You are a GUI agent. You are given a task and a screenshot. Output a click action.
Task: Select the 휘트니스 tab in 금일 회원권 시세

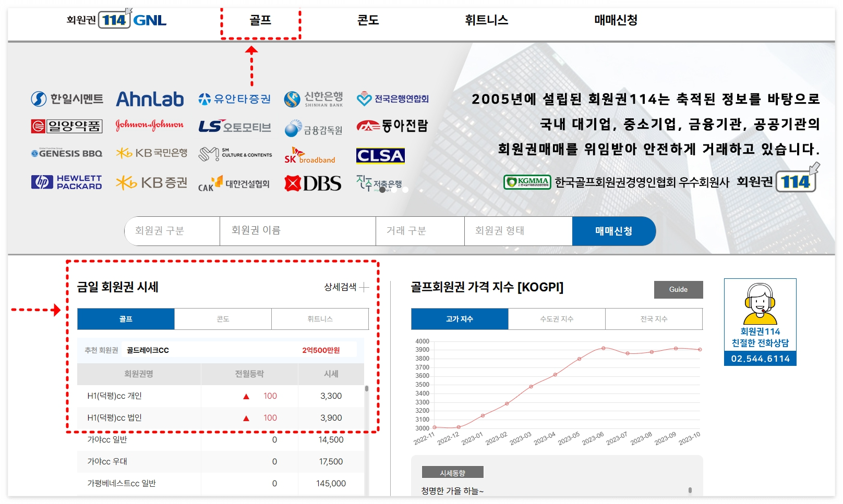click(x=320, y=319)
